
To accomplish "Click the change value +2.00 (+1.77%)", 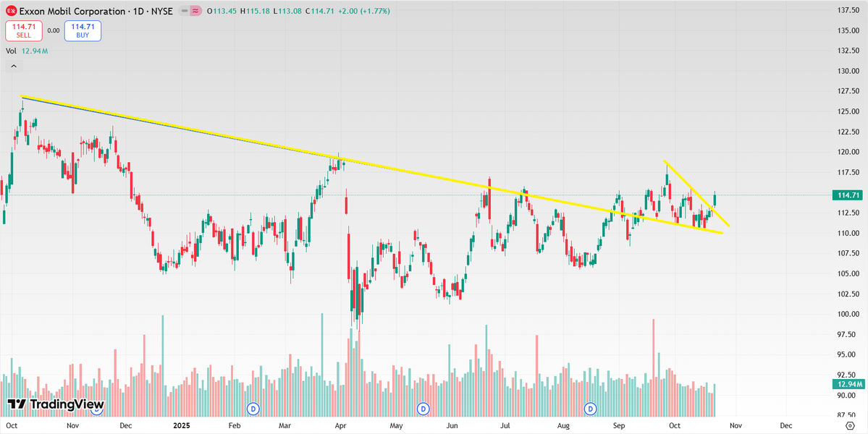I will point(363,11).
